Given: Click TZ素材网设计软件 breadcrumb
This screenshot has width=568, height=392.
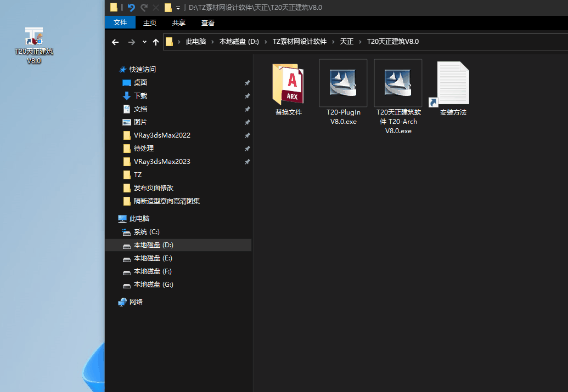Looking at the screenshot, I should (x=300, y=42).
